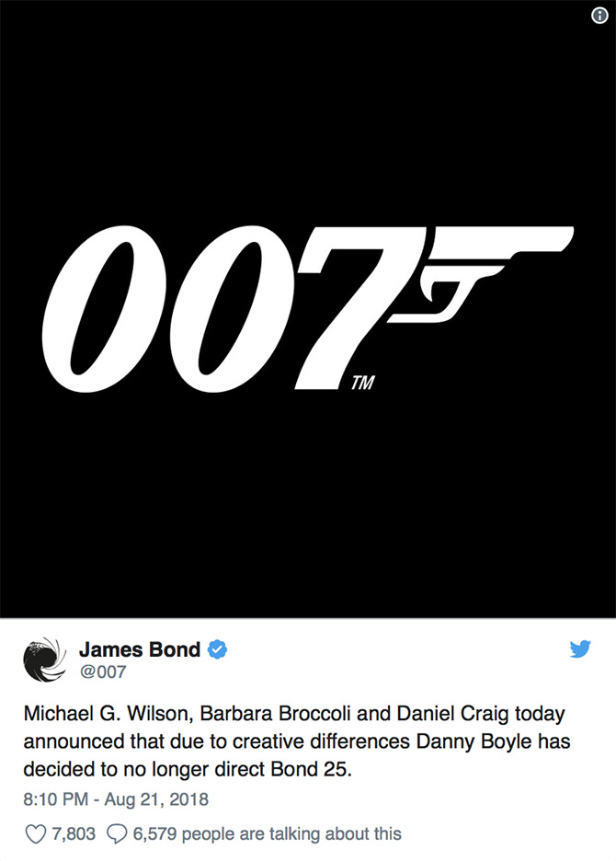
Task: Click the info icon on the image
Action: [599, 16]
